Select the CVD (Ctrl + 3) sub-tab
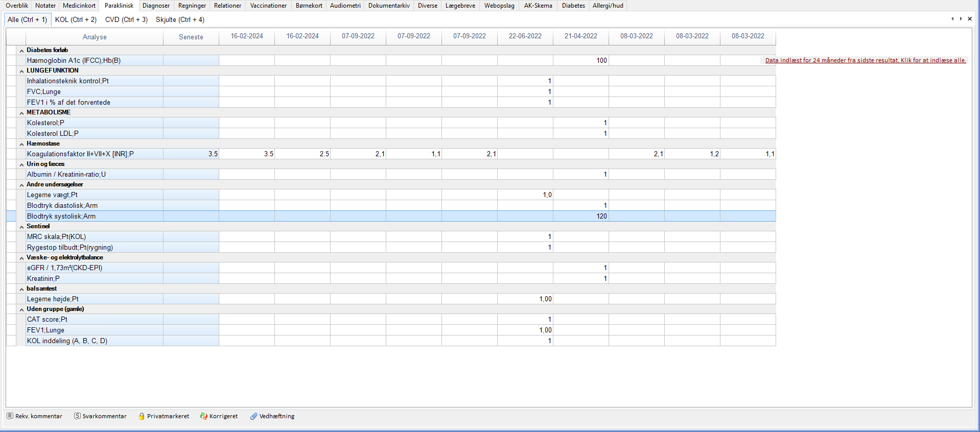This screenshot has height=432, width=980. point(126,19)
